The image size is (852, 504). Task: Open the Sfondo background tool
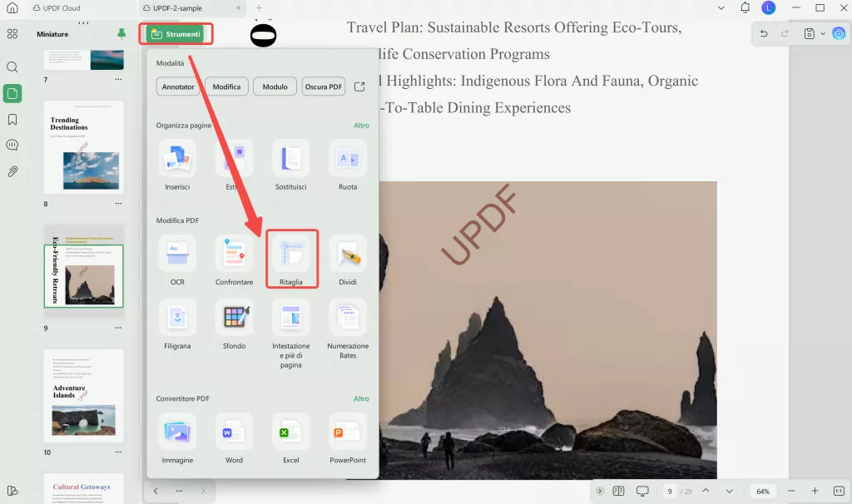(x=234, y=325)
